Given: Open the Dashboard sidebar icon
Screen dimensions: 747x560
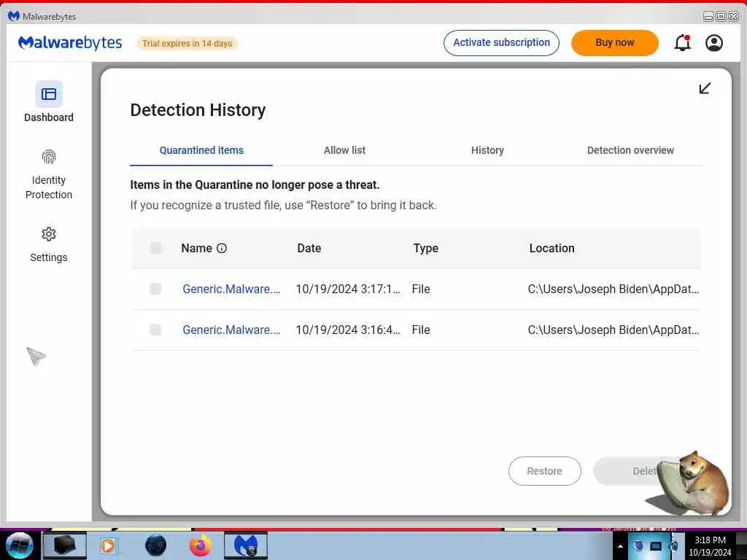Looking at the screenshot, I should pyautogui.click(x=49, y=94).
